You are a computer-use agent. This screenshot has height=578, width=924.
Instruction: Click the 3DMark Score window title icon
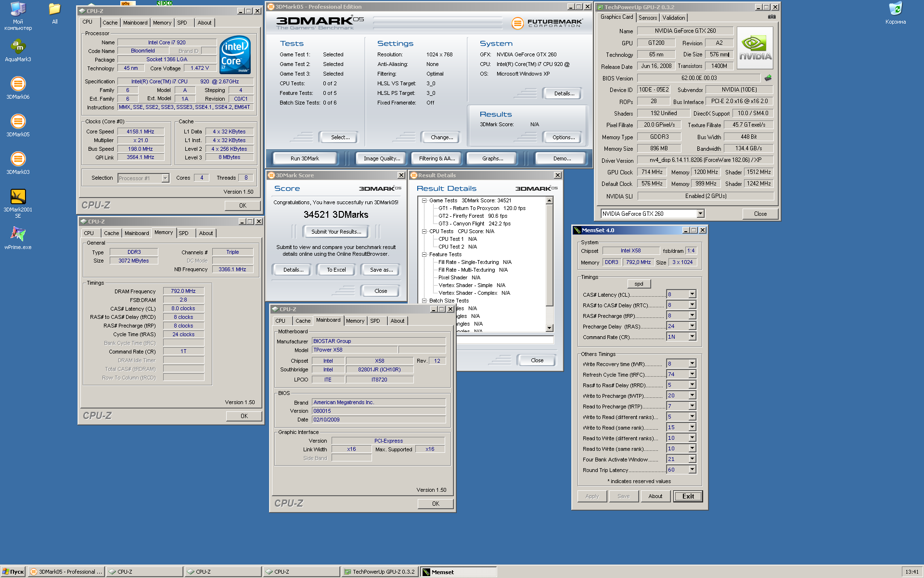click(271, 175)
